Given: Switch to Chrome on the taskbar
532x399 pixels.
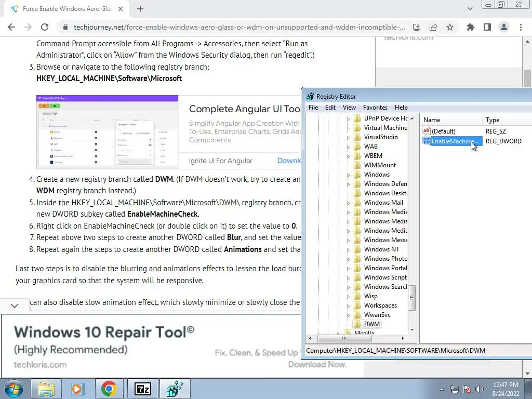Looking at the screenshot, I should point(109,389).
